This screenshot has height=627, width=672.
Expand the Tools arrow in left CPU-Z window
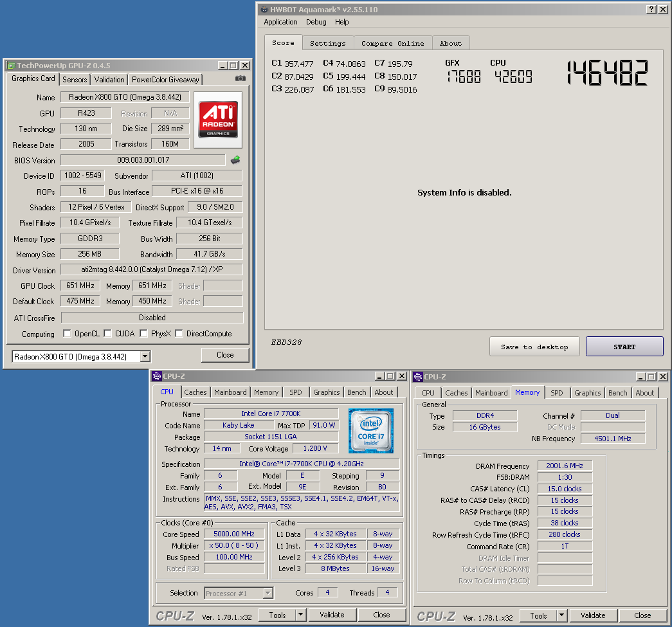click(x=300, y=615)
